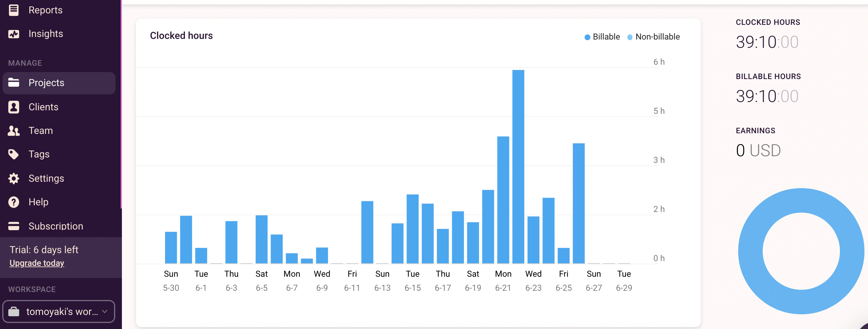Image resolution: width=868 pixels, height=329 pixels.
Task: Click the 'Sun 5-30' axis label
Action: (x=171, y=281)
